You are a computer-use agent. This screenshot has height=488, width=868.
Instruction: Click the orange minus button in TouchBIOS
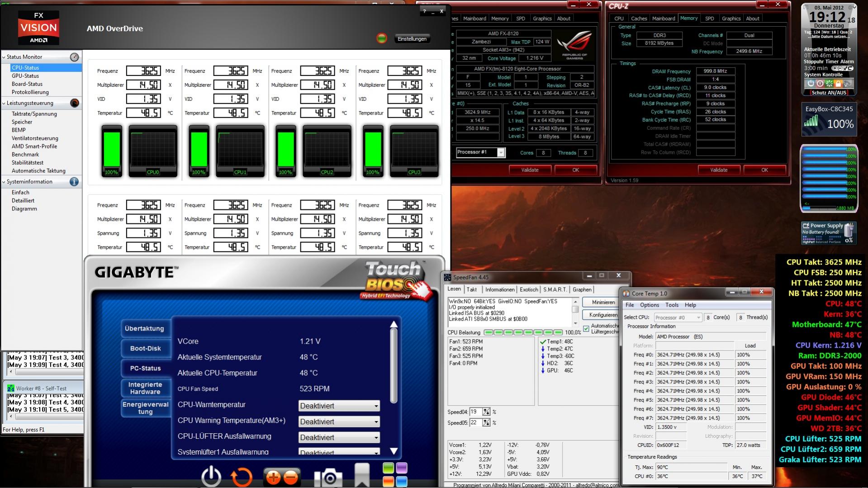291,477
